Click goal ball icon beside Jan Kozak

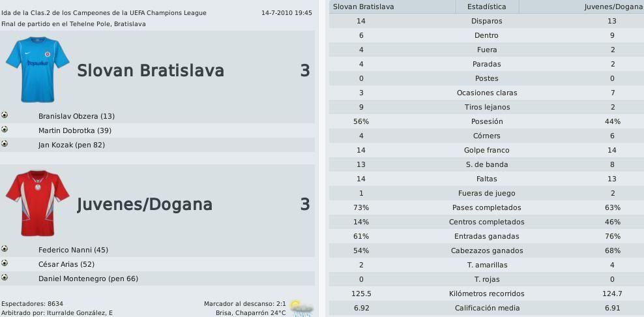point(5,143)
